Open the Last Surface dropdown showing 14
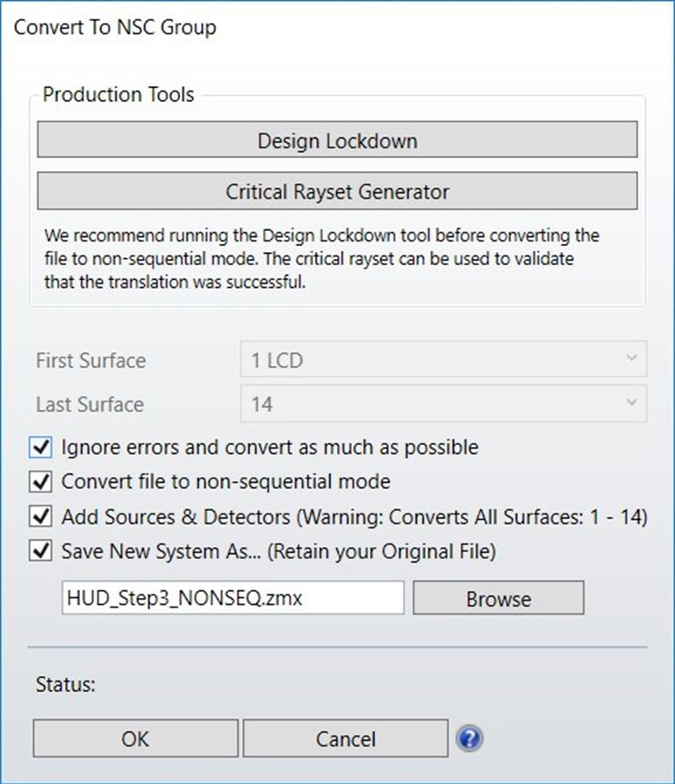Image resolution: width=675 pixels, height=784 pixels. tap(443, 404)
